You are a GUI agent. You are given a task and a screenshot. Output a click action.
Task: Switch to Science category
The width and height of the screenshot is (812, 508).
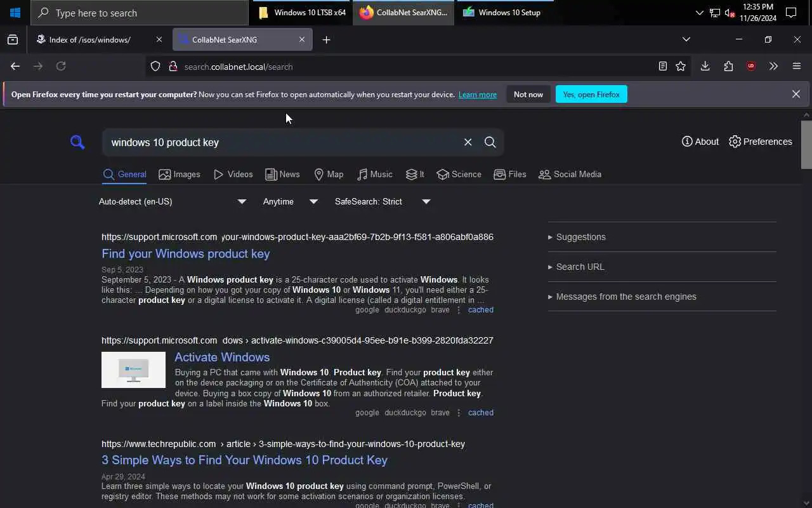459,175
